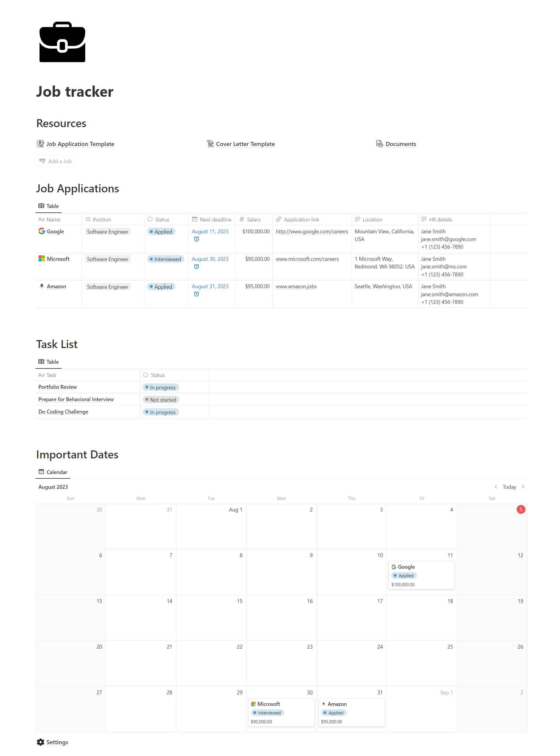Click the Amazon logo icon in the table

tap(42, 286)
